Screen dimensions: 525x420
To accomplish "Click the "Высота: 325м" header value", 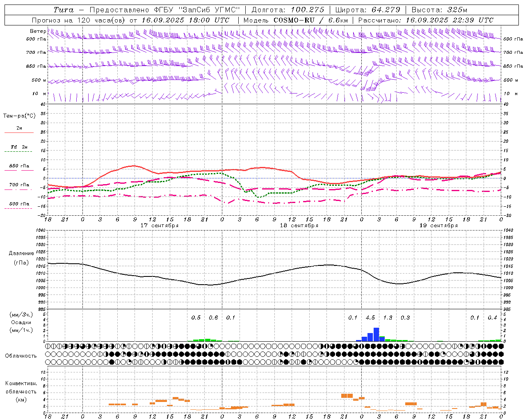I will coord(439,10).
